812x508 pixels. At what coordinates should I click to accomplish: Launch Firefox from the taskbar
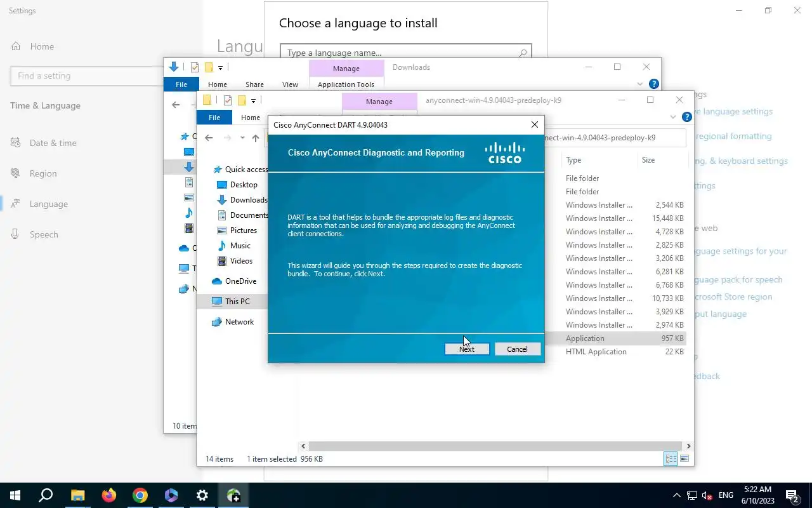[x=108, y=495]
